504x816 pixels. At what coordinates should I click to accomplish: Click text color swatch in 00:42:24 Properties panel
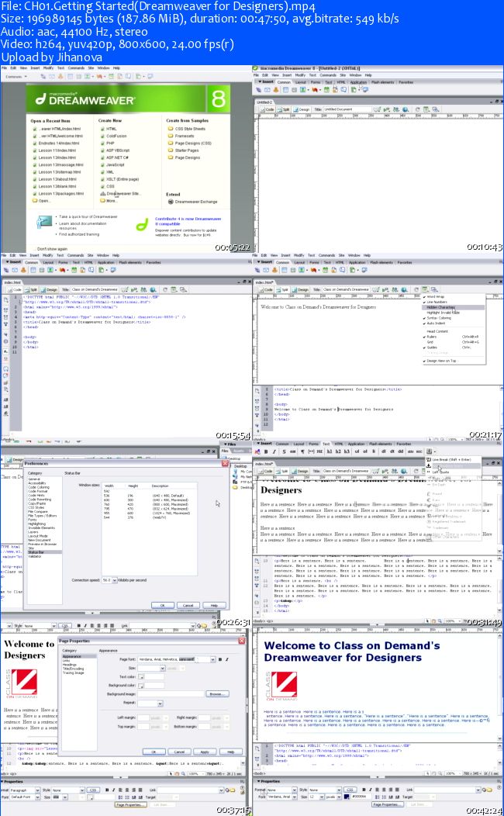(x=347, y=797)
